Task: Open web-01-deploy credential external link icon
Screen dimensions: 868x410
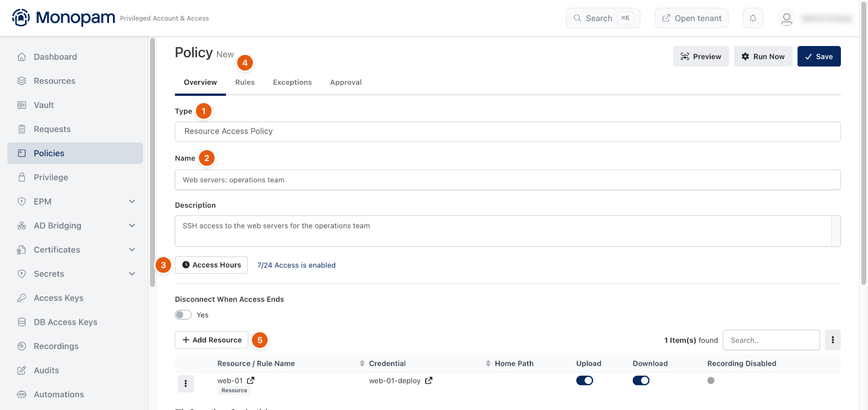Action: [428, 381]
